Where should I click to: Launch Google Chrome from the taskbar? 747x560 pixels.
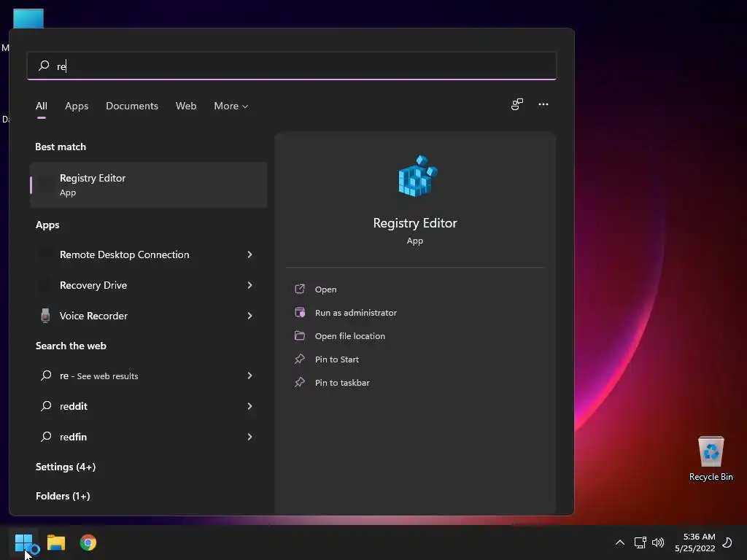pos(88,542)
